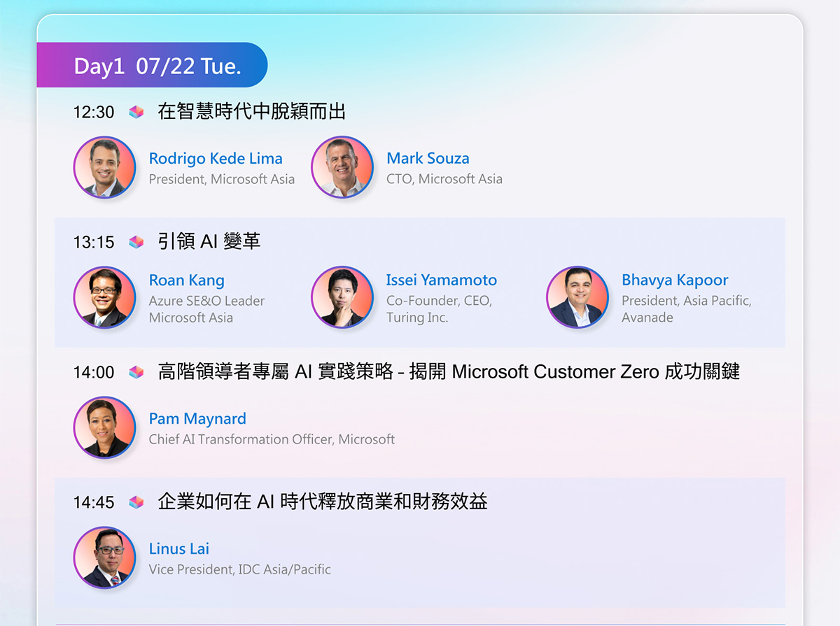Open Mark Souza's portrait photo

[x=342, y=168]
